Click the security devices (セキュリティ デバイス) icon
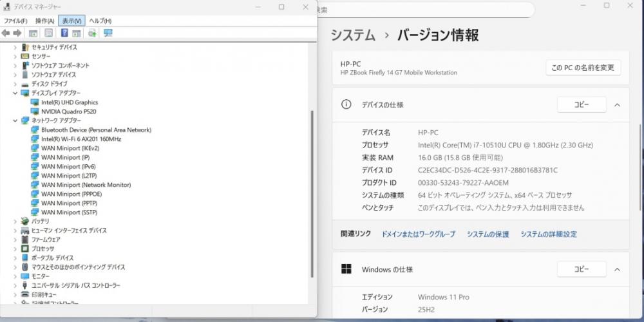The height and width of the screenshot is (322, 644). [x=25, y=47]
